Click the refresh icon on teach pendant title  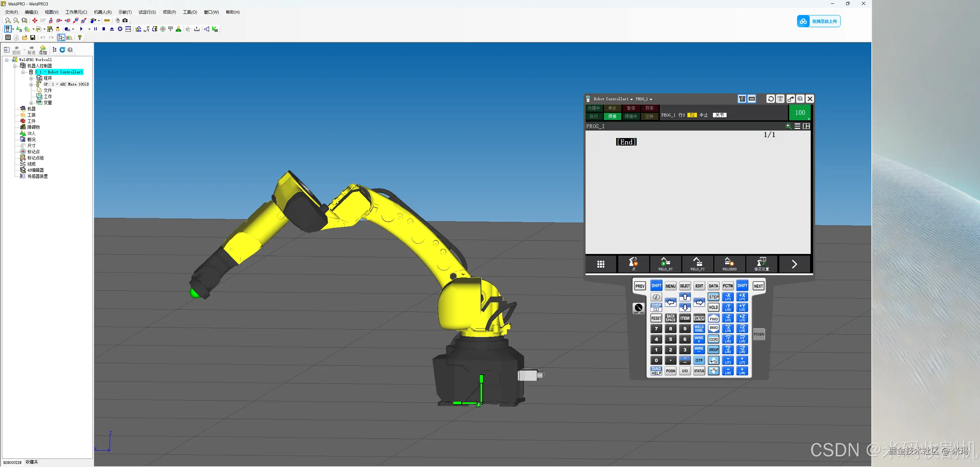coord(771,99)
